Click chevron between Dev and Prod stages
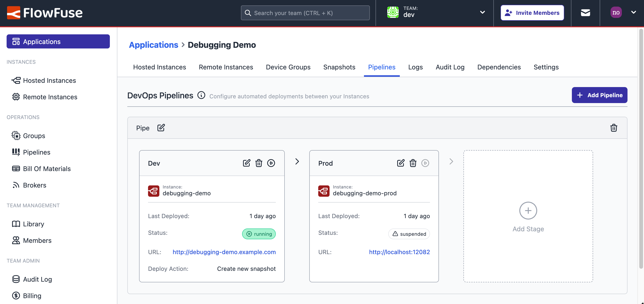 coord(297,161)
